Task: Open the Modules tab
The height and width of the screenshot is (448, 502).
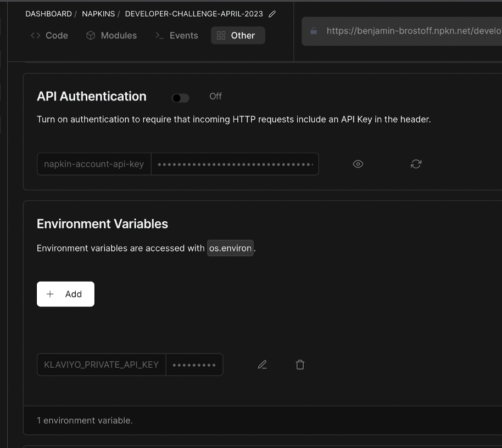Action: pyautogui.click(x=111, y=36)
